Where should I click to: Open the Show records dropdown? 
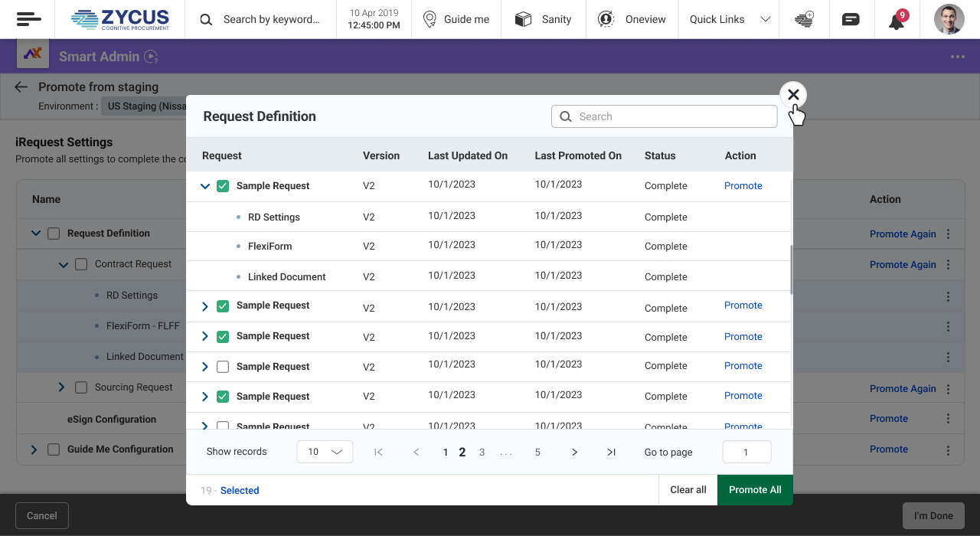click(325, 452)
